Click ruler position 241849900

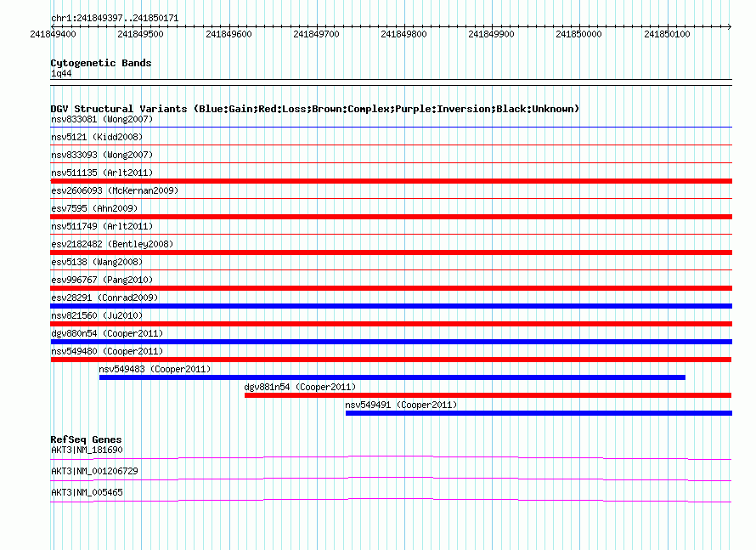tap(491, 34)
